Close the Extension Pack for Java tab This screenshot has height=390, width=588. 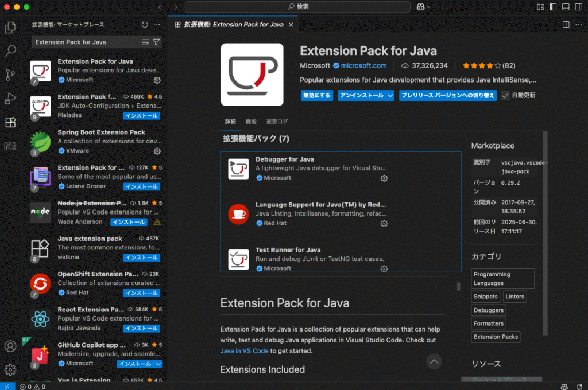(x=291, y=25)
